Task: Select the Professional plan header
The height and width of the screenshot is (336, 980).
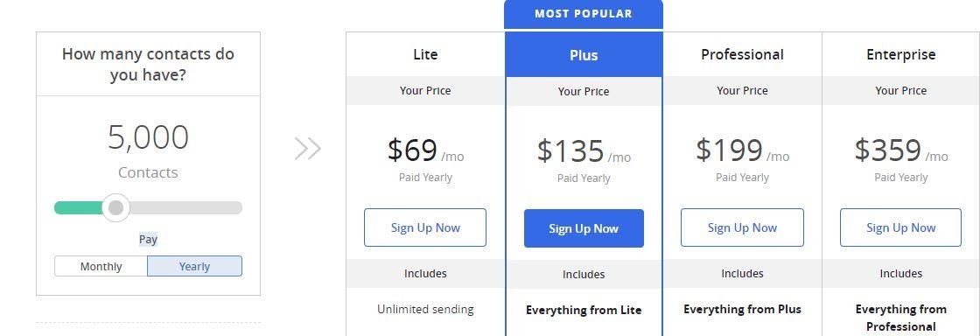Action: tap(742, 54)
